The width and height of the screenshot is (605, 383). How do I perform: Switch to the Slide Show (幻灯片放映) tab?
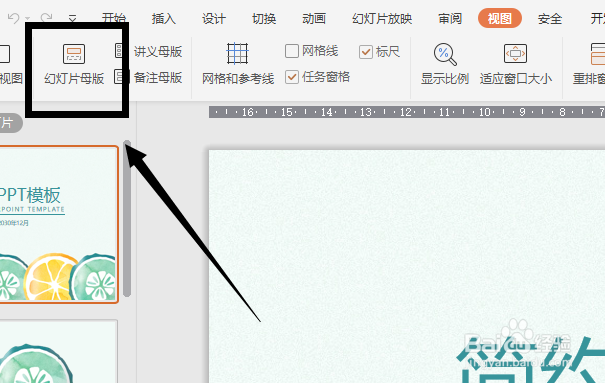tap(382, 19)
